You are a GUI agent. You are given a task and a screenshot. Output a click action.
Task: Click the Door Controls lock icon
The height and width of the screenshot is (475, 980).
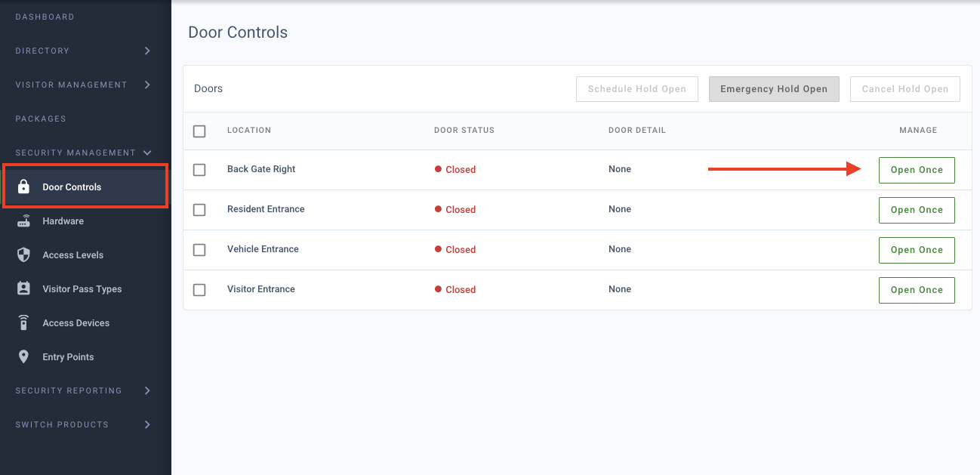(23, 187)
